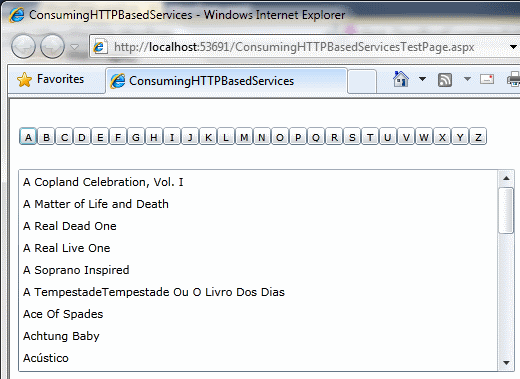Image resolution: width=520 pixels, height=379 pixels.
Task: Click the Home icon
Action: 401,79
